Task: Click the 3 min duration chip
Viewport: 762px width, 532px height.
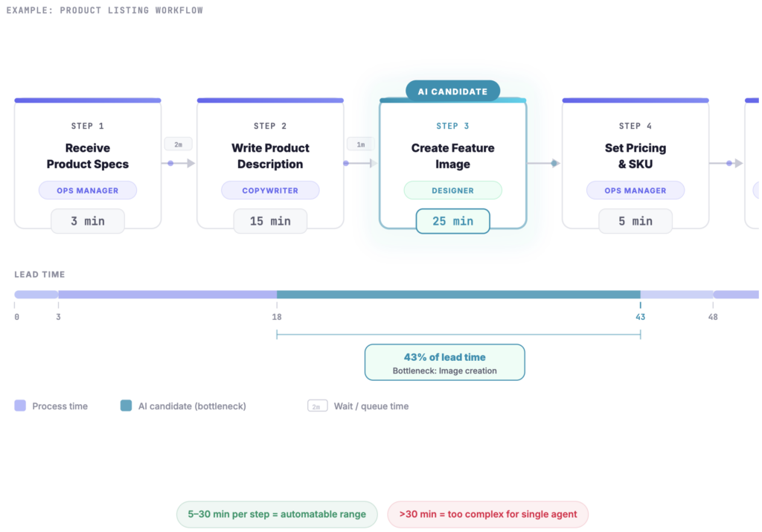Action: 88,221
